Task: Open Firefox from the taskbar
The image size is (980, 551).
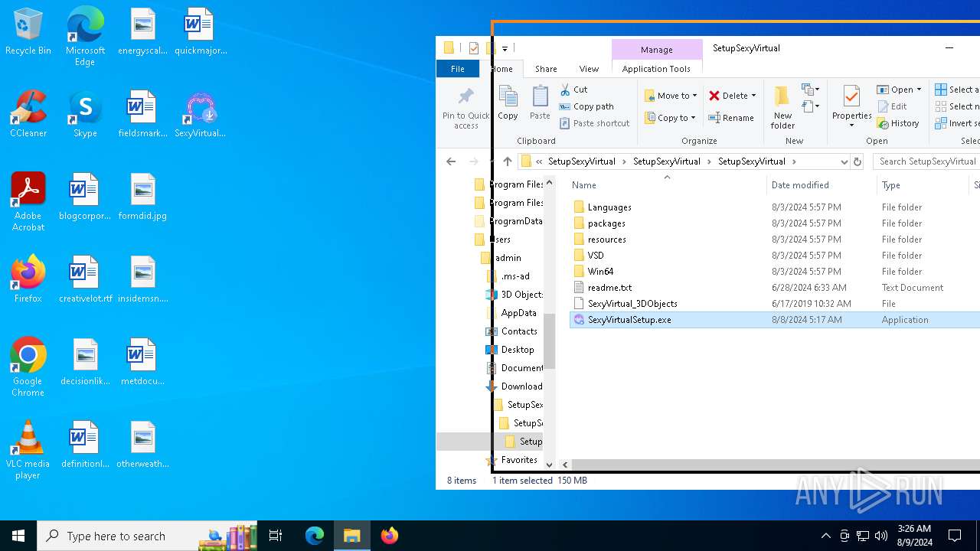Action: [x=390, y=536]
